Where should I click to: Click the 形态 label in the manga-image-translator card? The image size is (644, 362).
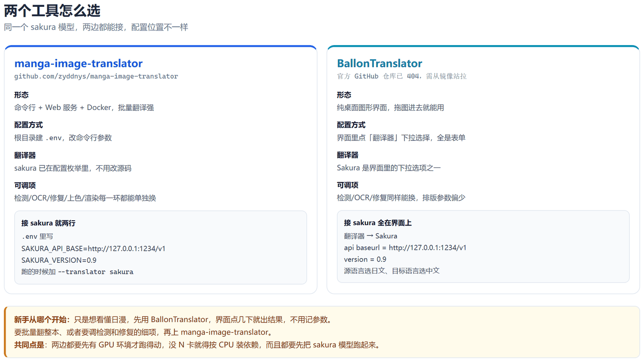click(21, 95)
